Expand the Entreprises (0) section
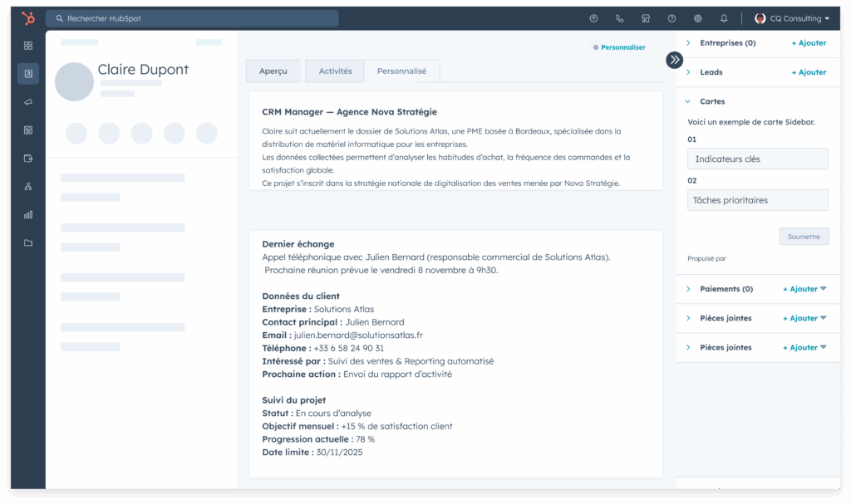The height and width of the screenshot is (504, 851). (x=688, y=43)
